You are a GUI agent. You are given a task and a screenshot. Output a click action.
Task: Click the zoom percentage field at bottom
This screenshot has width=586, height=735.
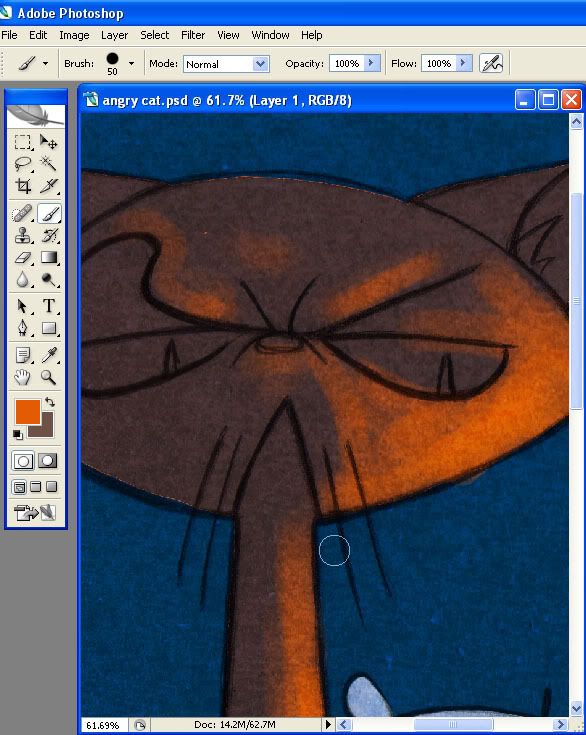click(103, 725)
